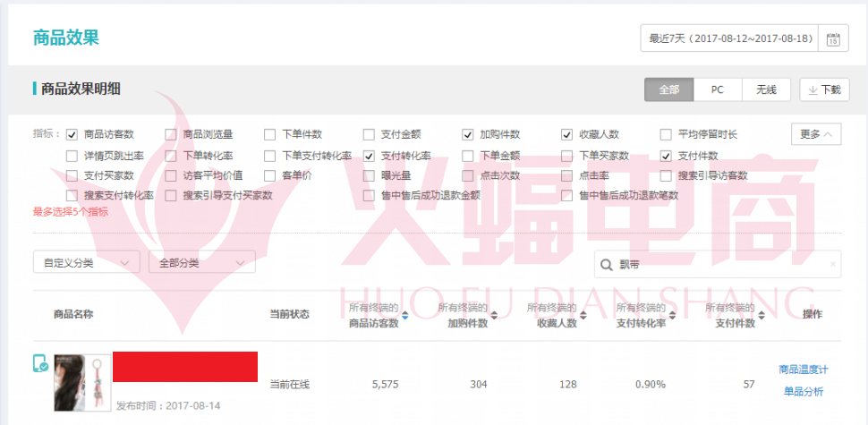This screenshot has height=425, width=868.
Task: Sort by 支付转化率 column arrows
Action: 671,315
